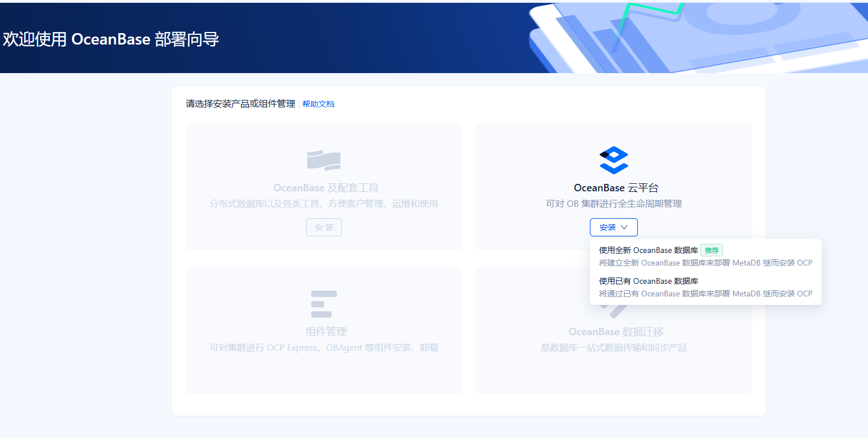Click the chevron arrow on 安装 dropdown
Image resolution: width=868 pixels, height=438 pixels.
tap(624, 227)
